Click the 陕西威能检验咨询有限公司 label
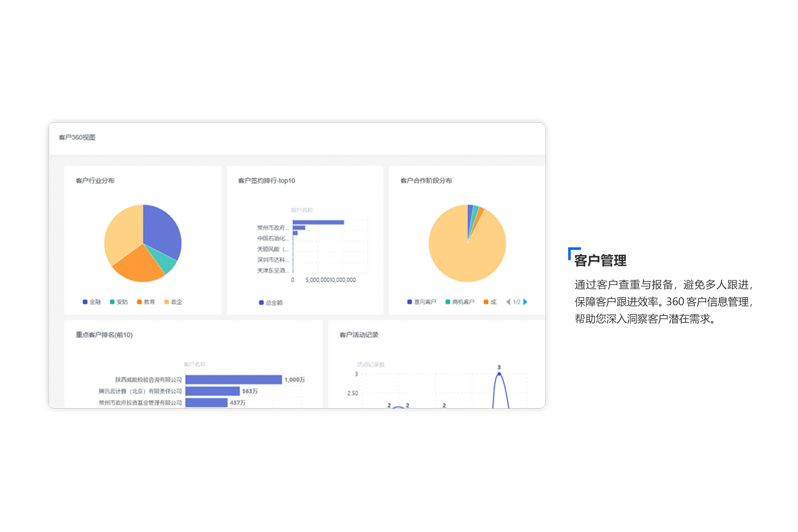The height and width of the screenshot is (532, 798). point(149,380)
